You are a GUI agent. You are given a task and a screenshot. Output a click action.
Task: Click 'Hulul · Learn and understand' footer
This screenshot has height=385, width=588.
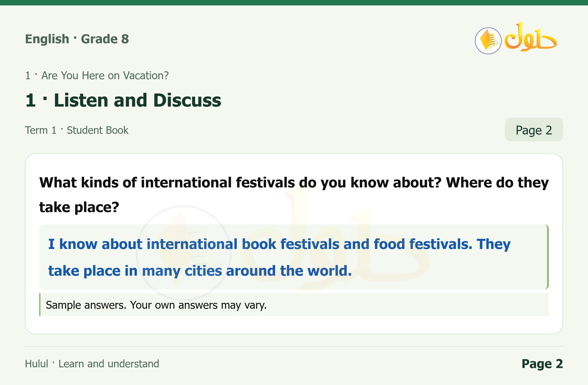point(92,364)
